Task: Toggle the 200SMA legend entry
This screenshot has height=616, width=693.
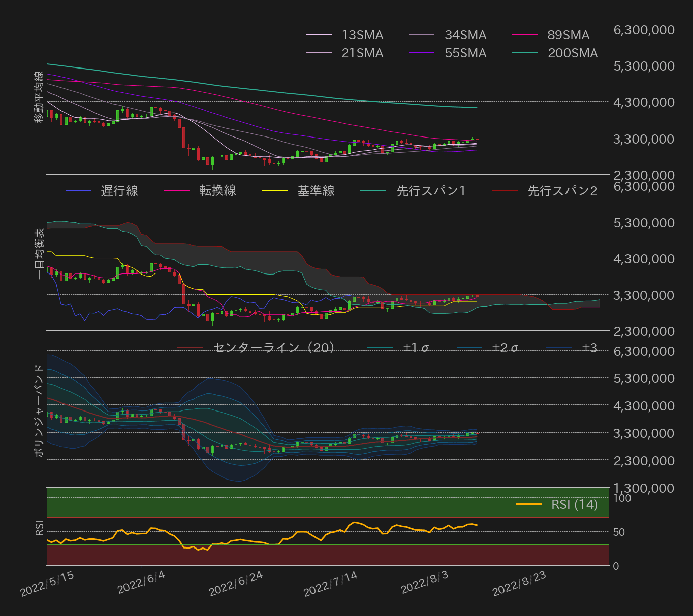Action: pyautogui.click(x=573, y=53)
